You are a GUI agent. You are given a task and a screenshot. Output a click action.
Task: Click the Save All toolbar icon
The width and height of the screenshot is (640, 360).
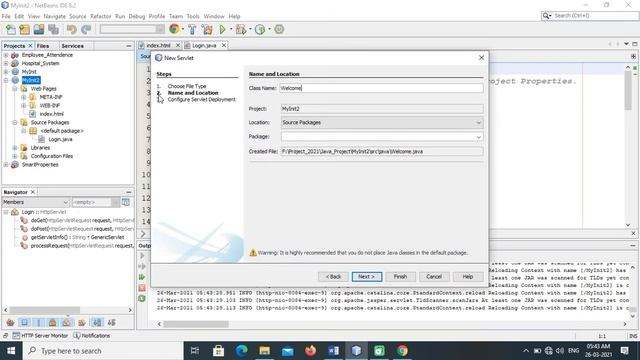[53, 29]
